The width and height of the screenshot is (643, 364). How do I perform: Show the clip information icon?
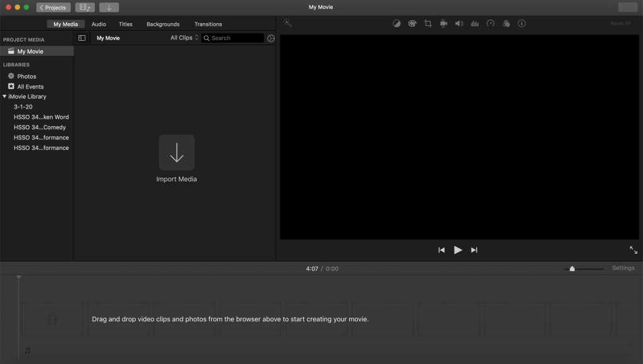coord(522,23)
